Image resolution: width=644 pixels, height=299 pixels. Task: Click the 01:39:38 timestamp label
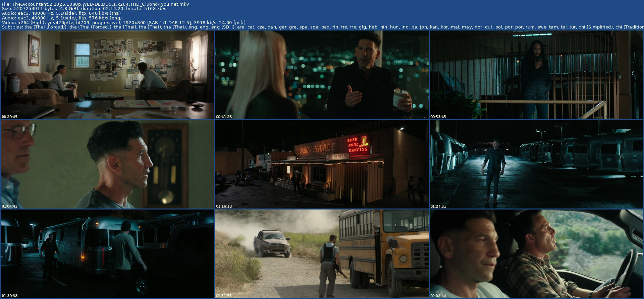pyautogui.click(x=10, y=296)
